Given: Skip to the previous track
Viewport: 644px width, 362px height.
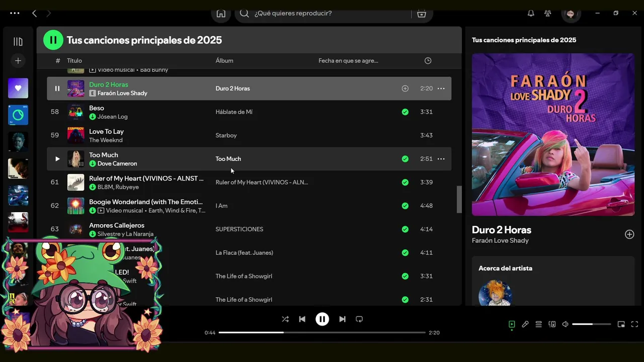Looking at the screenshot, I should pos(302,319).
